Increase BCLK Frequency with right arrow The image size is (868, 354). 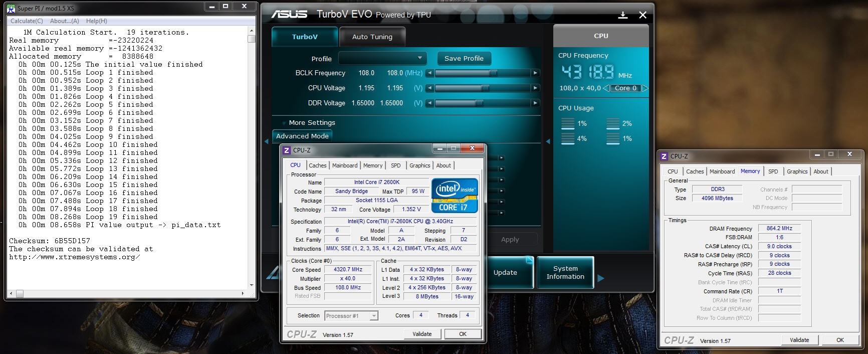pyautogui.click(x=535, y=73)
